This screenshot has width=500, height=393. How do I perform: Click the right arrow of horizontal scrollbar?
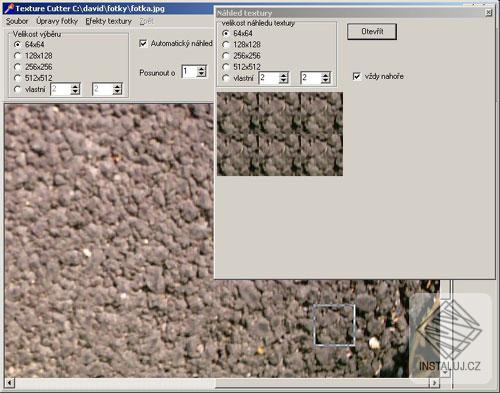(x=434, y=383)
